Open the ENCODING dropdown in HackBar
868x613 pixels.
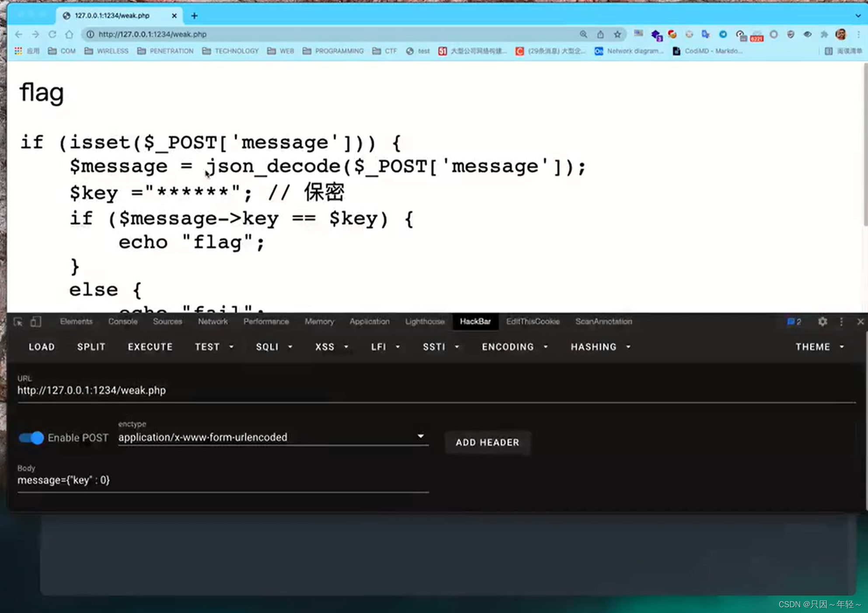(515, 347)
